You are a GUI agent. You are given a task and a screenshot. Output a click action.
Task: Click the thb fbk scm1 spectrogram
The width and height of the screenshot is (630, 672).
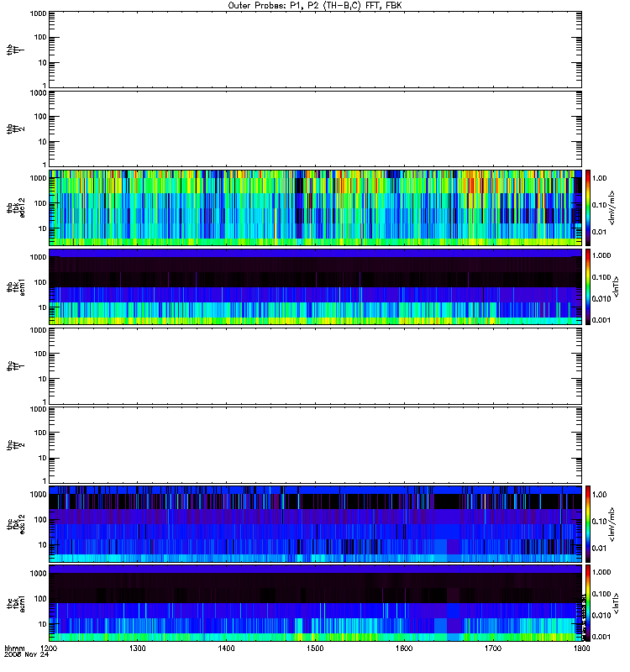click(x=315, y=286)
